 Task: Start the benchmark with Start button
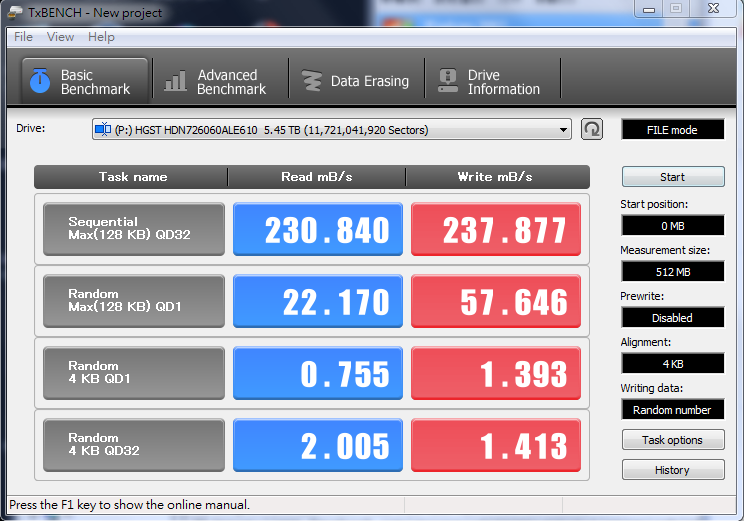click(x=673, y=177)
